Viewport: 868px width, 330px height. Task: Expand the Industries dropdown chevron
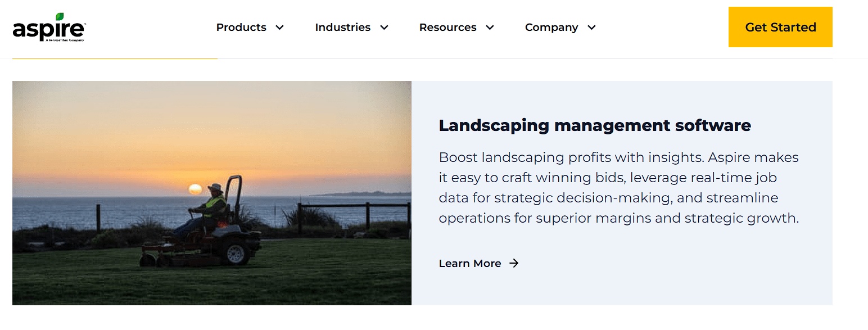click(383, 27)
